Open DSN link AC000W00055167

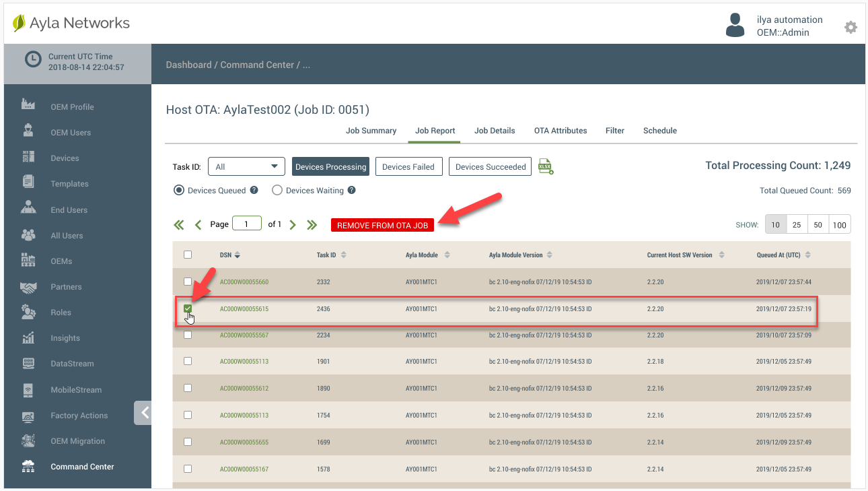coord(244,469)
